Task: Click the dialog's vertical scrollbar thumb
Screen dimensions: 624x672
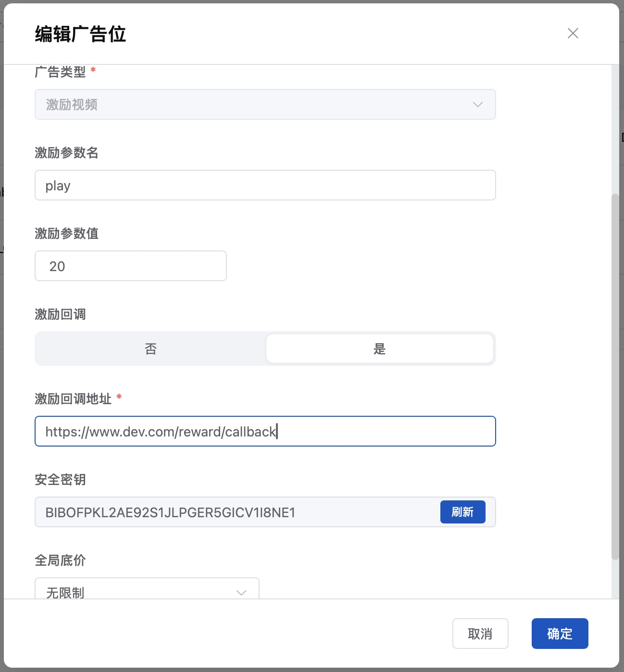Action: [615, 376]
